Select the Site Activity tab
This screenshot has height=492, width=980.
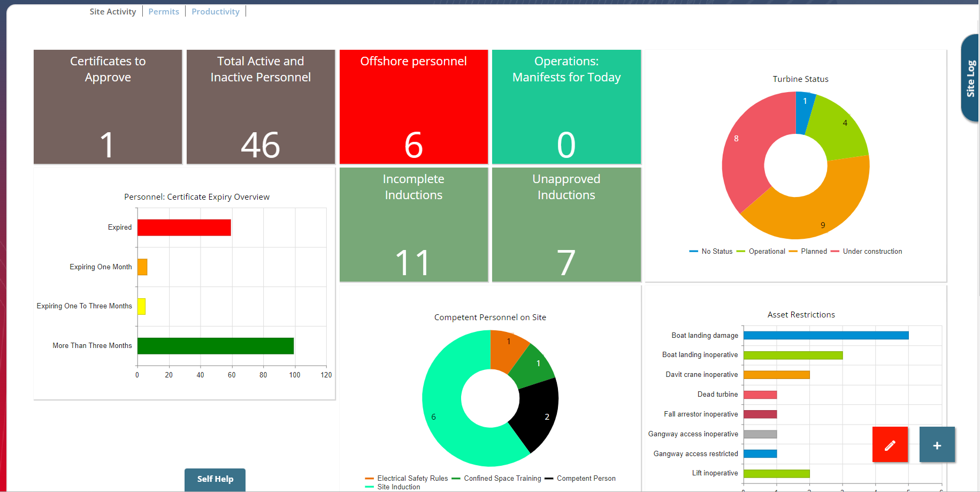tap(112, 11)
